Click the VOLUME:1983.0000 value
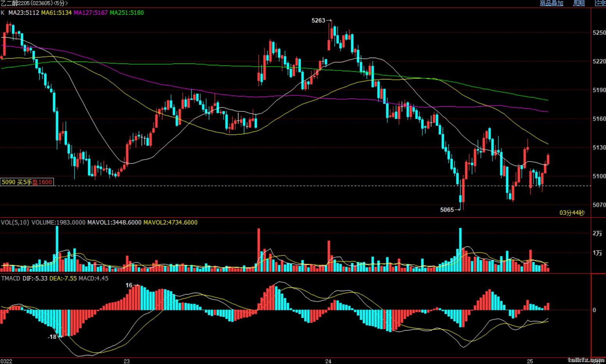 [58, 222]
